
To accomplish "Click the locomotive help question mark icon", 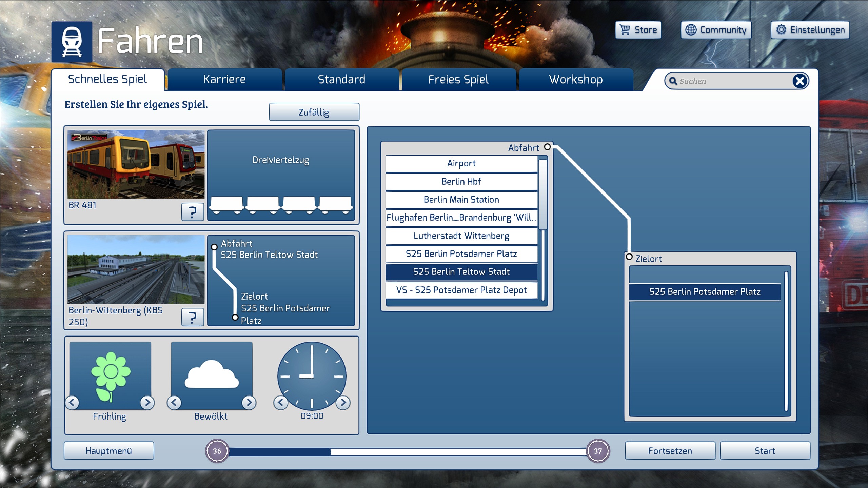I will [x=192, y=212].
